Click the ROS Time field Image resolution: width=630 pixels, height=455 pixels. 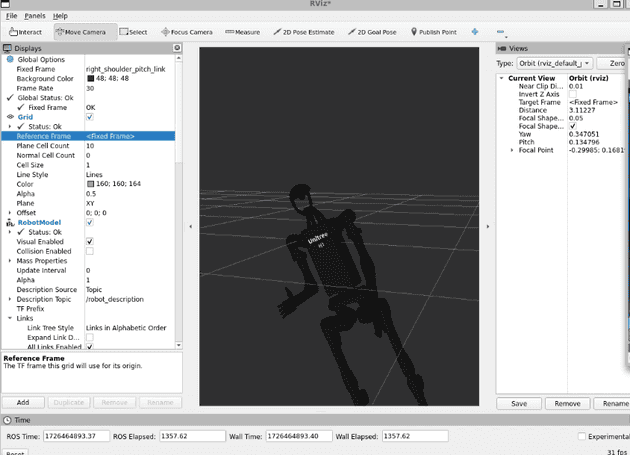[76, 436]
